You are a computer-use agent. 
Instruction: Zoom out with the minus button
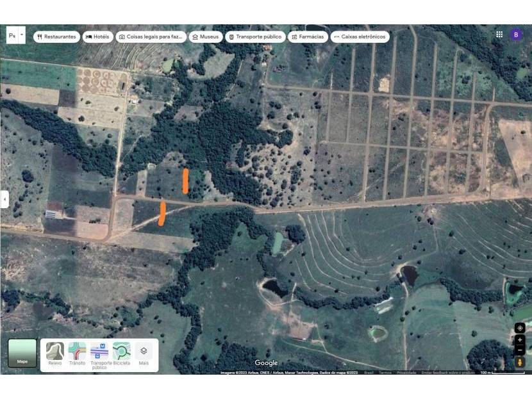pos(520,350)
